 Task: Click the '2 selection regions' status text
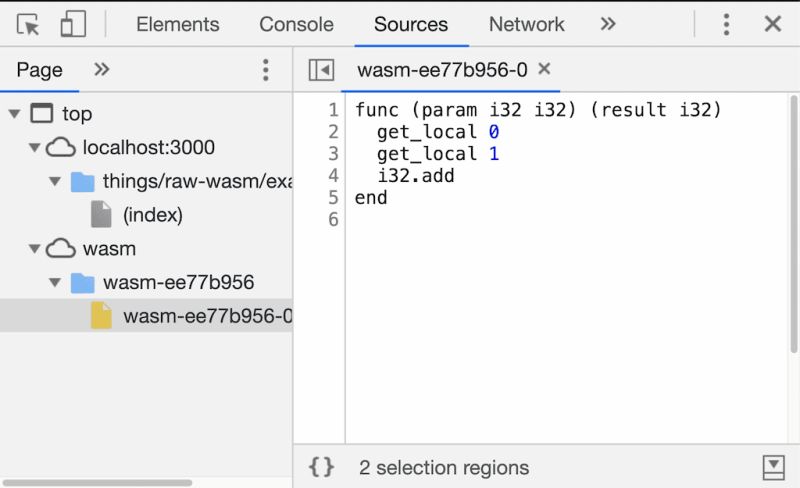[444, 468]
